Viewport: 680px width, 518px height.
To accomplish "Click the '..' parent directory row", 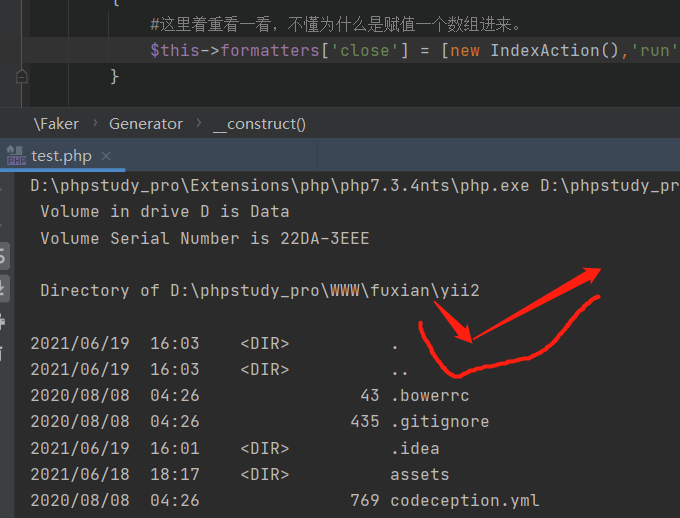I will [219, 370].
